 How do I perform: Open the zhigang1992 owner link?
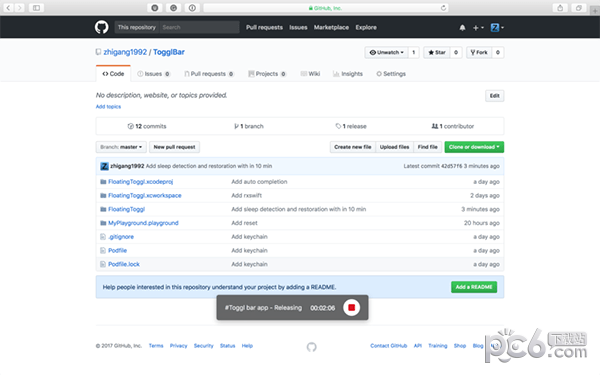point(125,52)
